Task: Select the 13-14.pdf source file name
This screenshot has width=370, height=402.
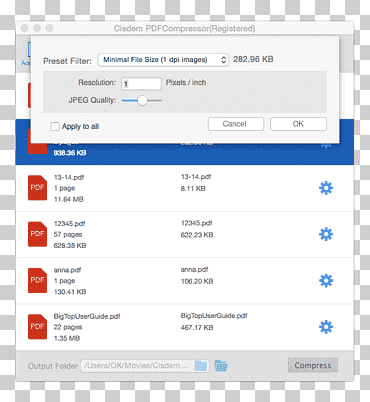Action: (69, 177)
